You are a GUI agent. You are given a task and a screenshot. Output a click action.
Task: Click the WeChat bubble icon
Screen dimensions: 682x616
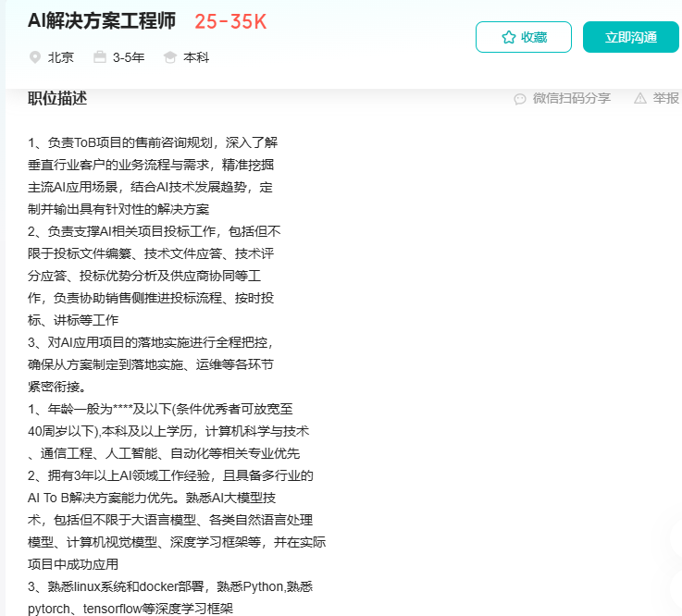[520, 99]
